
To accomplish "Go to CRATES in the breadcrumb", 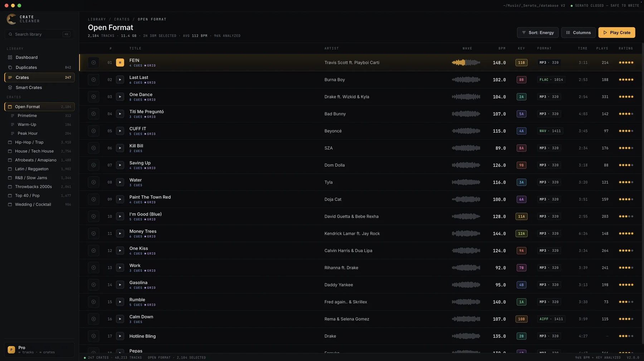I will coord(122,19).
